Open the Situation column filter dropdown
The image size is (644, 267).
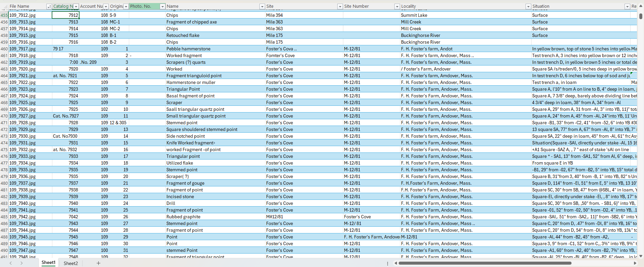click(x=627, y=6)
